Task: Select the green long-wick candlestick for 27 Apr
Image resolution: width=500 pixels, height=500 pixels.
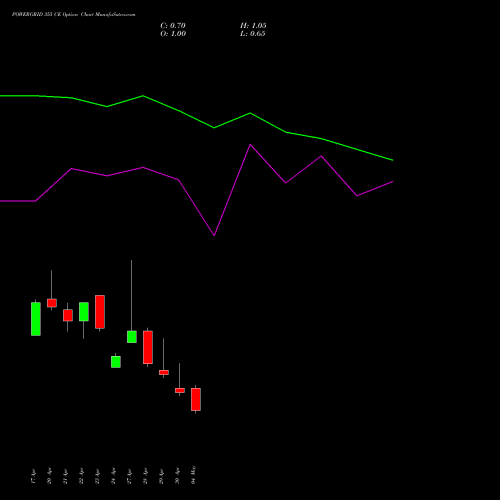Action: point(132,337)
